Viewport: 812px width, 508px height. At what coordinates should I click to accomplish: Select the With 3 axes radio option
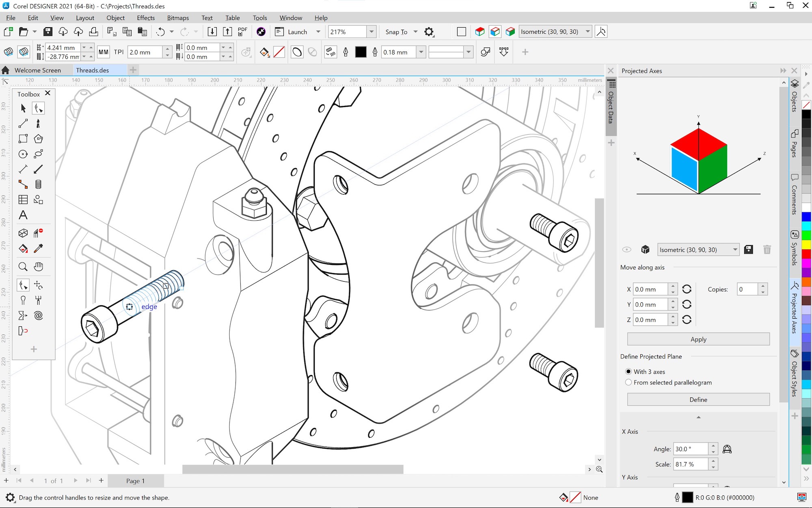pos(628,371)
